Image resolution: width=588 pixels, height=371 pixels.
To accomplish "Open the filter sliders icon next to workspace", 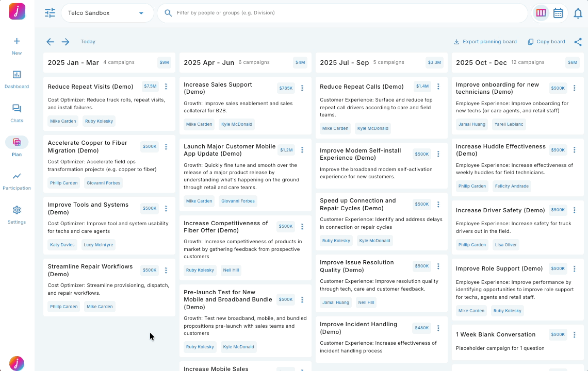I will [50, 13].
